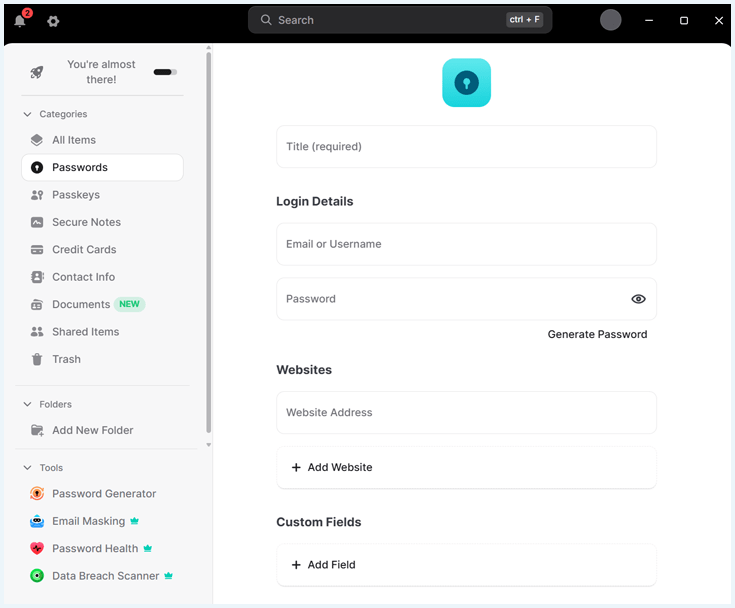735x608 pixels.
Task: Click the Data Breach Scanner icon
Action: [x=37, y=576]
